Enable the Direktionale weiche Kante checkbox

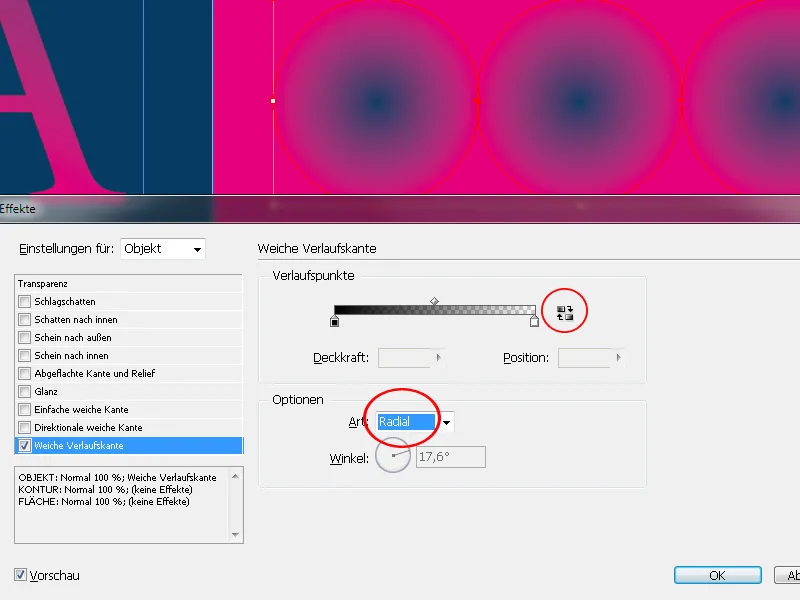24,428
